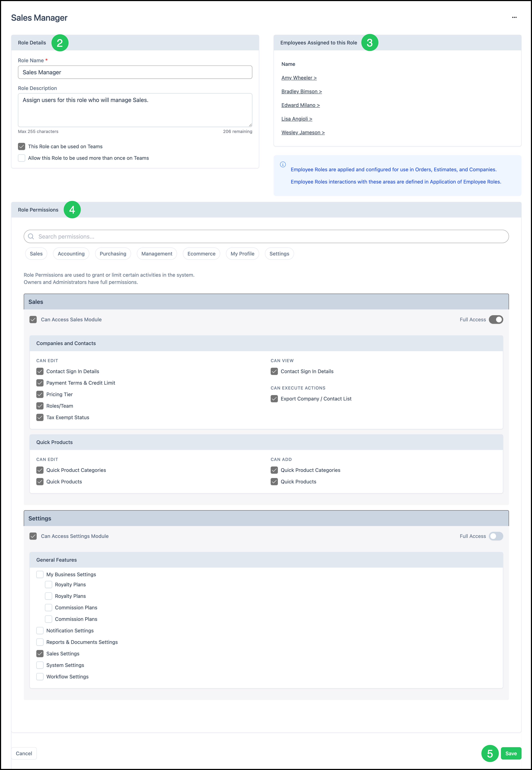The image size is (532, 770).
Task: Turn off Sales Full Access toggle
Action: [x=496, y=320]
